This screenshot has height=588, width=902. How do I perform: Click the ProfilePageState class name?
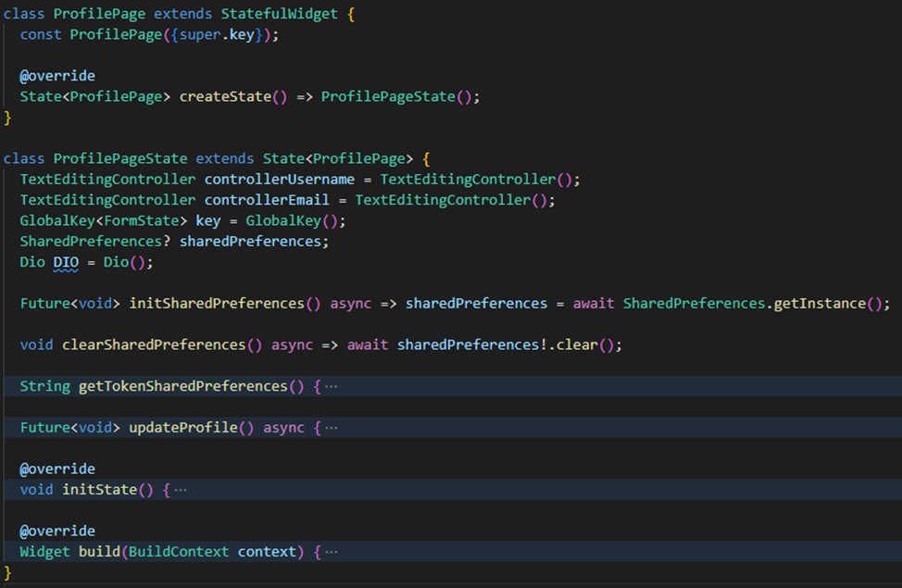click(x=121, y=157)
